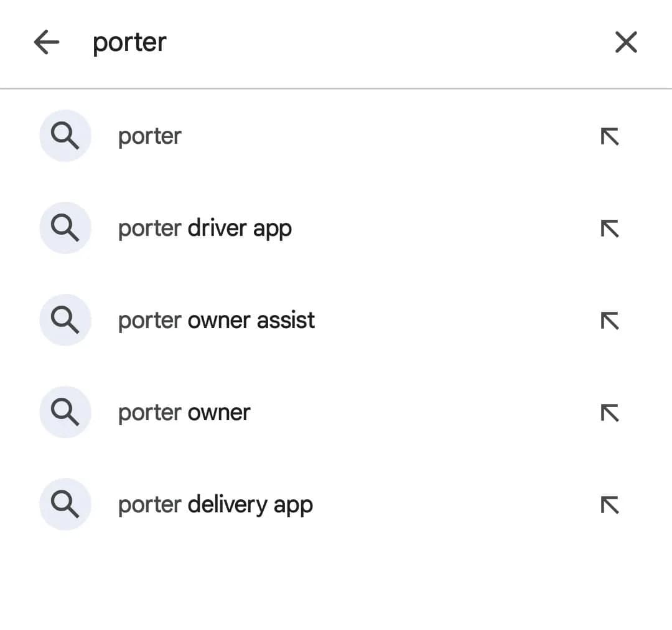Viewport: 672px width, 630px height.
Task: Click magnifier icon beside 'porter delivery app'
Action: coord(65,504)
